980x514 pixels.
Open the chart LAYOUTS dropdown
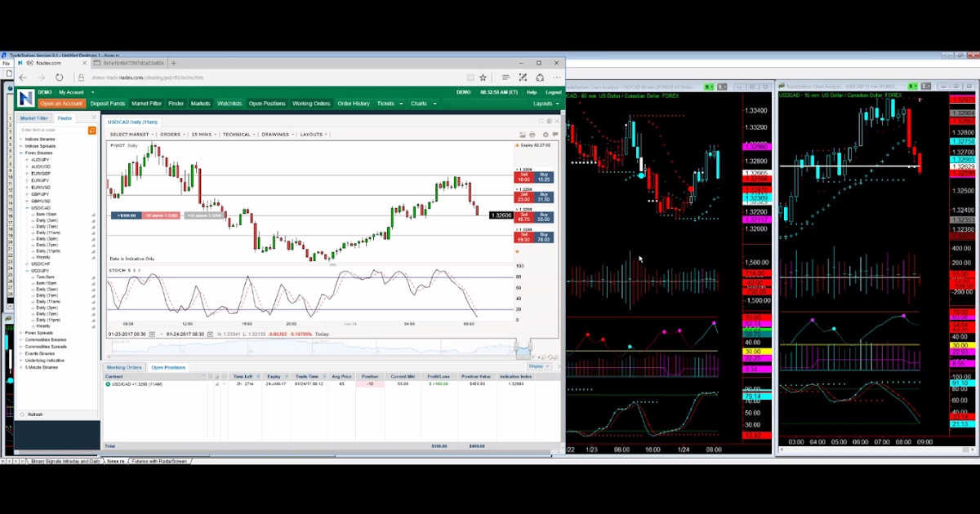pos(314,135)
